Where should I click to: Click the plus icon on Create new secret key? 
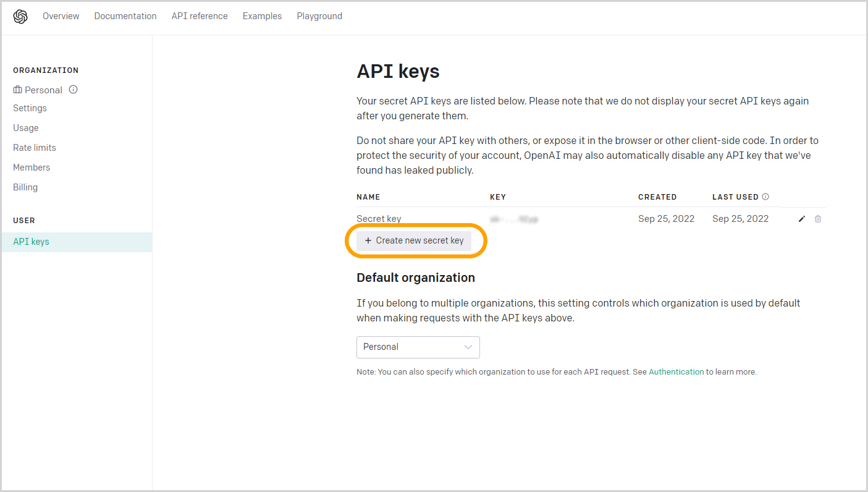pyautogui.click(x=368, y=240)
